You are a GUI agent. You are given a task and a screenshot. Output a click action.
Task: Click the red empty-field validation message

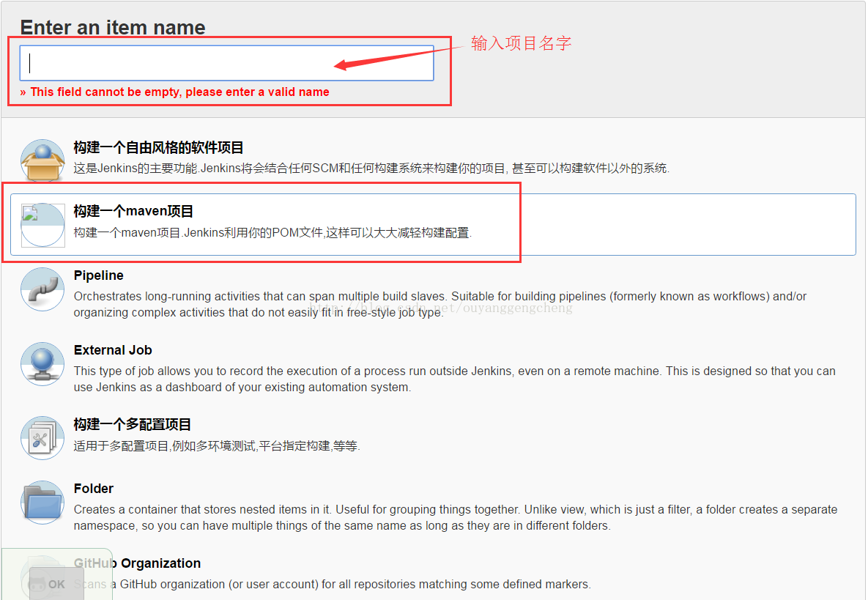[x=175, y=92]
